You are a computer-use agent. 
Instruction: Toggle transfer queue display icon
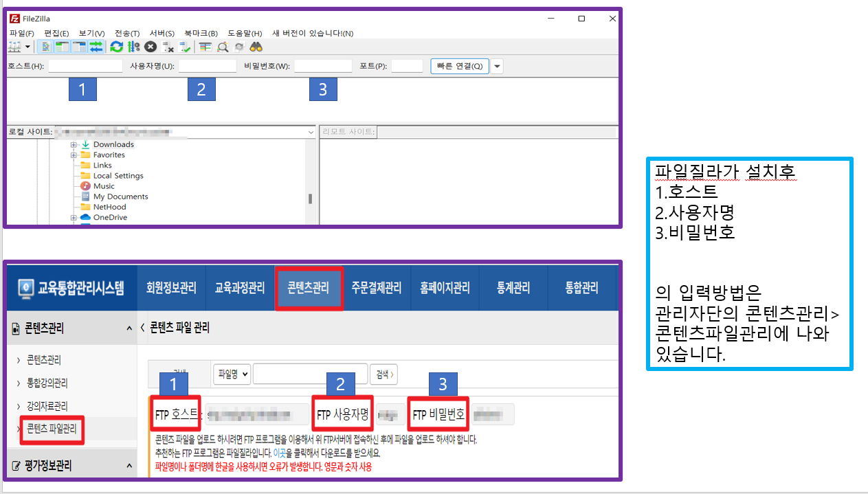tap(96, 47)
